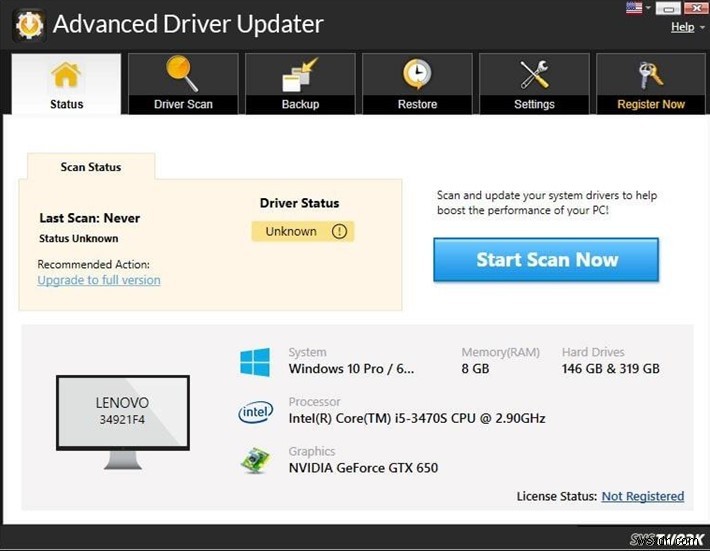Viewport: 710px width, 551px height.
Task: Expand the Help dropdown arrow
Action: click(x=702, y=28)
